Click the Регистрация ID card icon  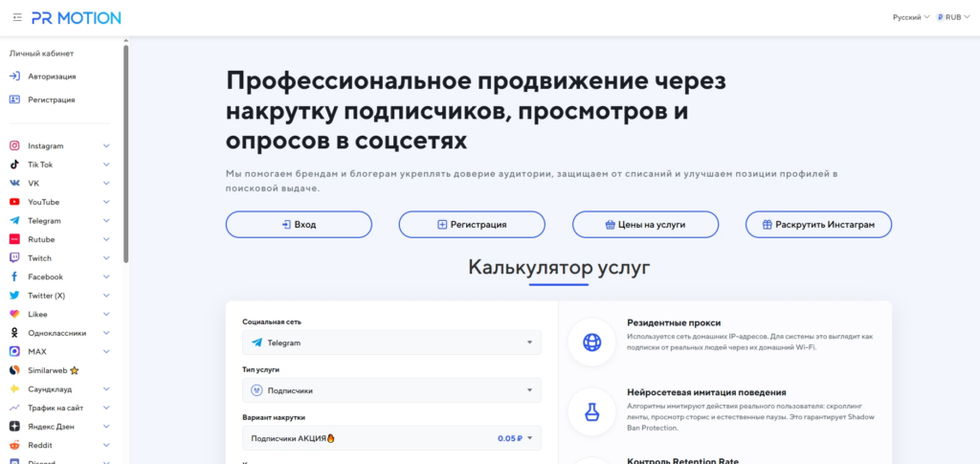(x=14, y=99)
